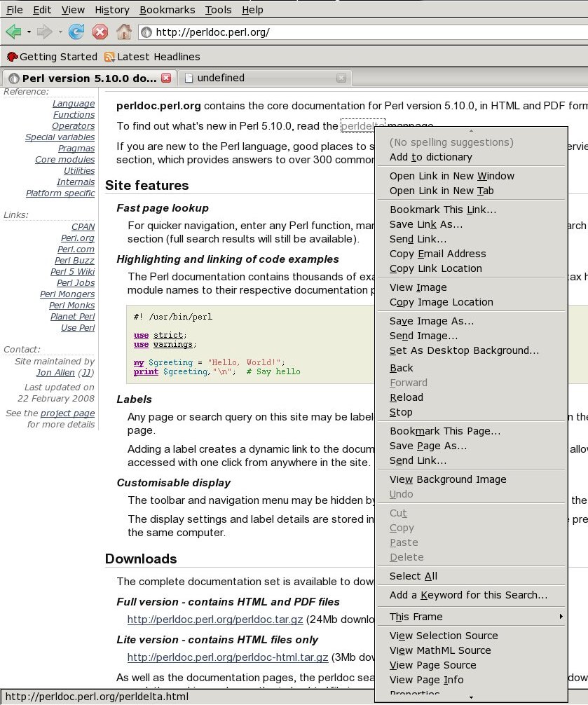Select Save Link As in context menu

pyautogui.click(x=471, y=224)
